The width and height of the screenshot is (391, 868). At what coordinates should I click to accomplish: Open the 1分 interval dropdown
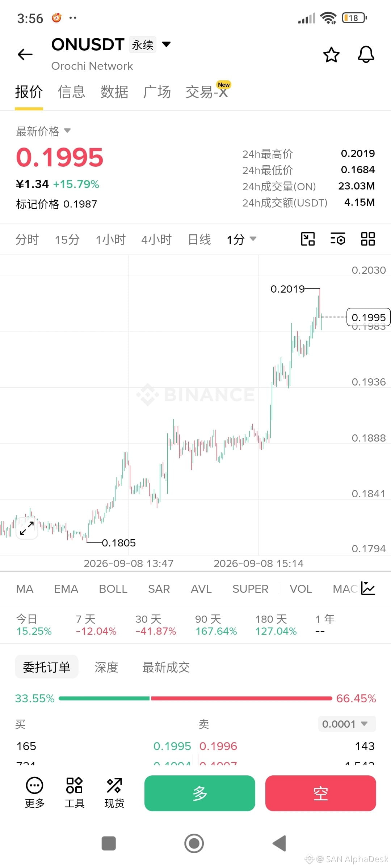coord(241,239)
